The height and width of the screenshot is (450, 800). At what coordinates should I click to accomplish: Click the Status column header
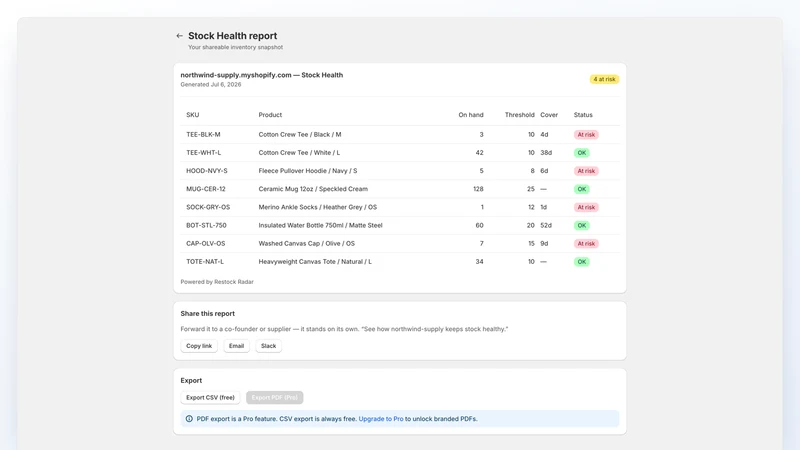(583, 115)
